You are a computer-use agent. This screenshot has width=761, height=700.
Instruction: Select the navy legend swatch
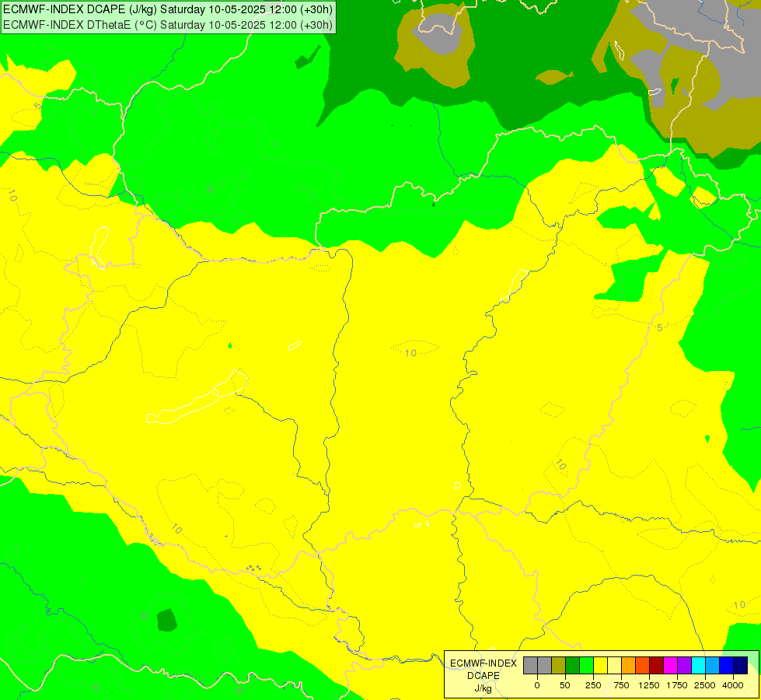tap(741, 666)
